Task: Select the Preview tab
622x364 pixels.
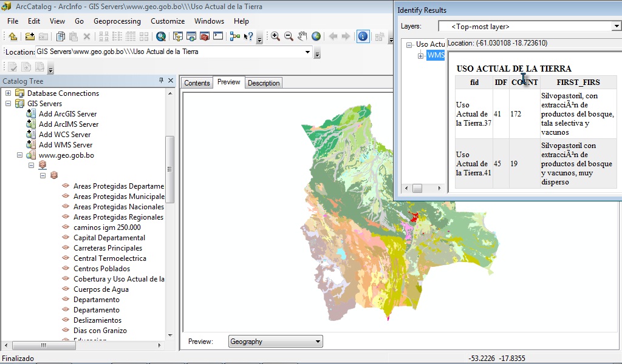Action: click(x=229, y=82)
